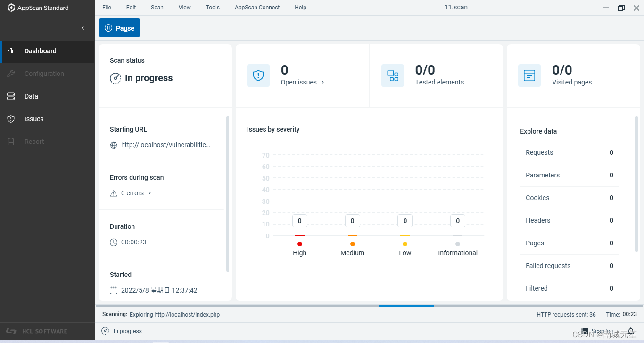
Task: Select the Pages row in Explore data
Action: (569, 243)
